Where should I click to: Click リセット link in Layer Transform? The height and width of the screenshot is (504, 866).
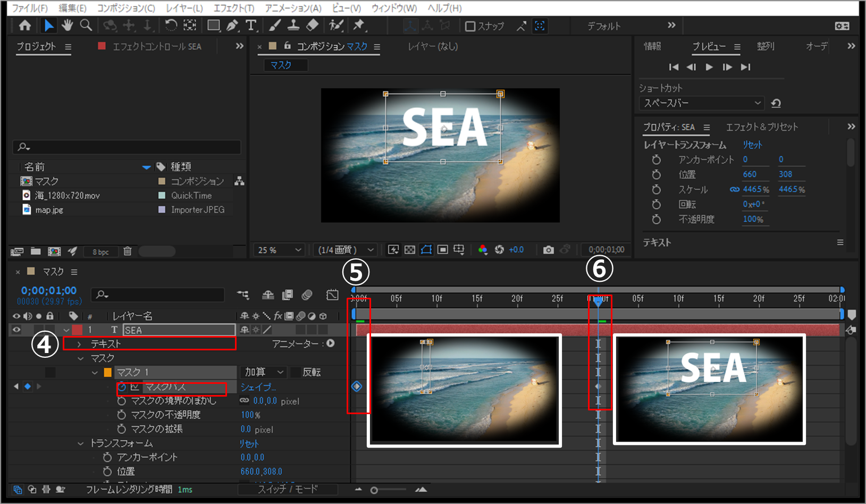[752, 145]
